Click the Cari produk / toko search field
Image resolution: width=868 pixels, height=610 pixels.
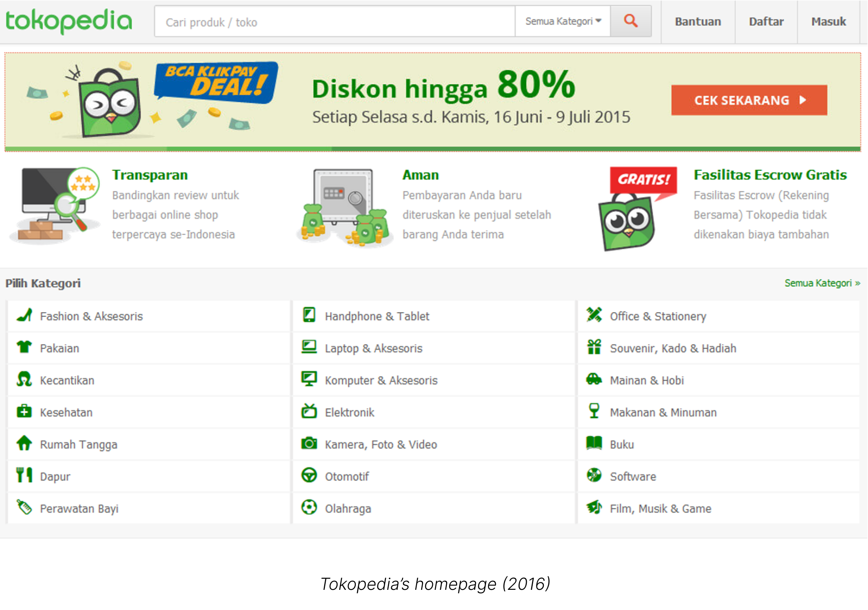334,22
